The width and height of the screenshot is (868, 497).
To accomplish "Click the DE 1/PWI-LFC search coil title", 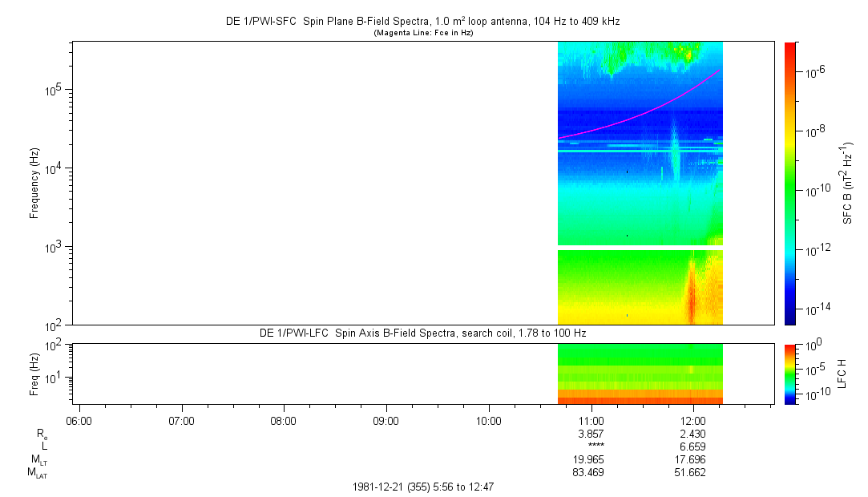I will click(x=423, y=333).
